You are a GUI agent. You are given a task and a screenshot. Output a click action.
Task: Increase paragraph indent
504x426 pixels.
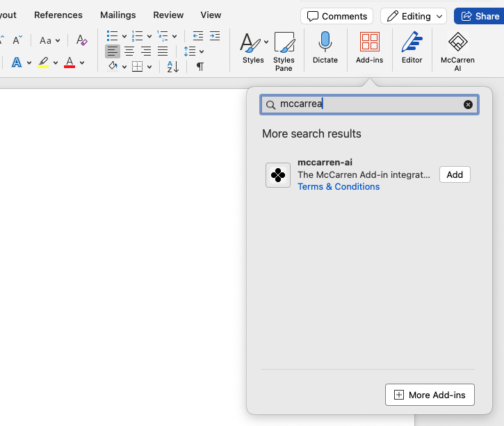point(215,35)
